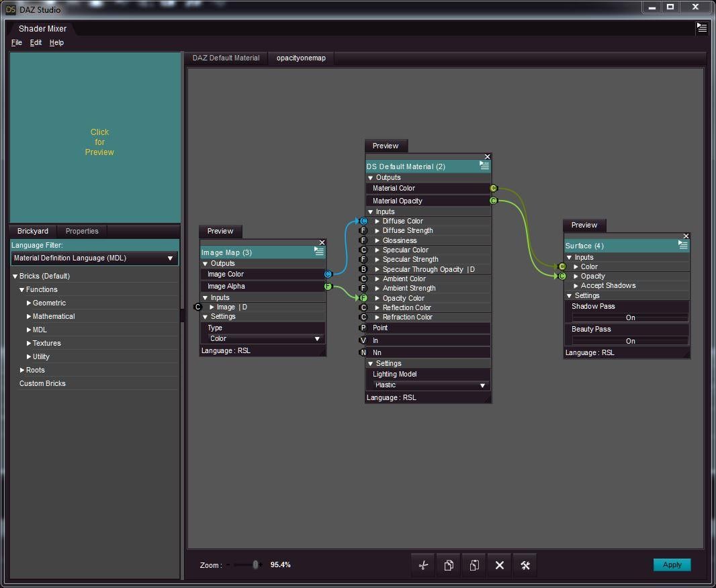716x588 pixels.
Task: Click the Image input connector on Image Map
Action: (197, 307)
